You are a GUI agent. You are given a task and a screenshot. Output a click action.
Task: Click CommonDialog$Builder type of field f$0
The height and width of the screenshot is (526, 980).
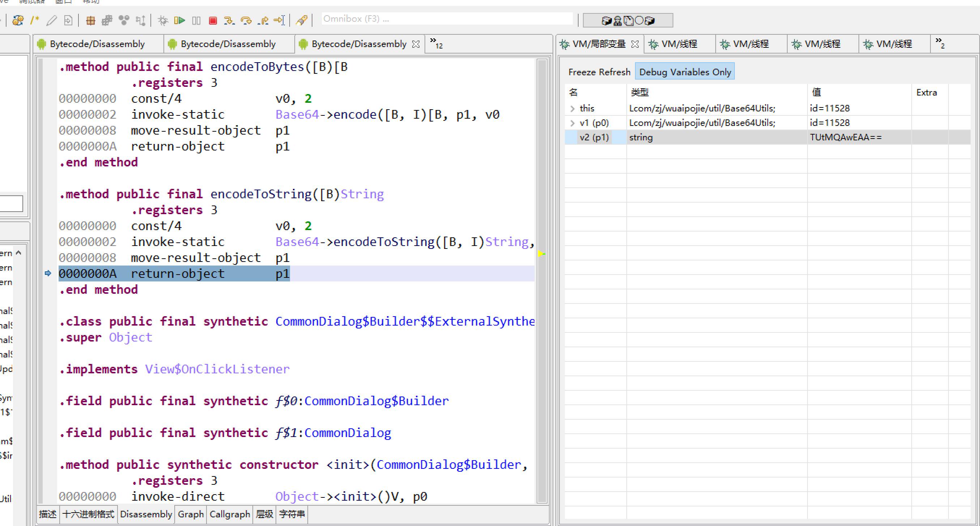pos(376,401)
